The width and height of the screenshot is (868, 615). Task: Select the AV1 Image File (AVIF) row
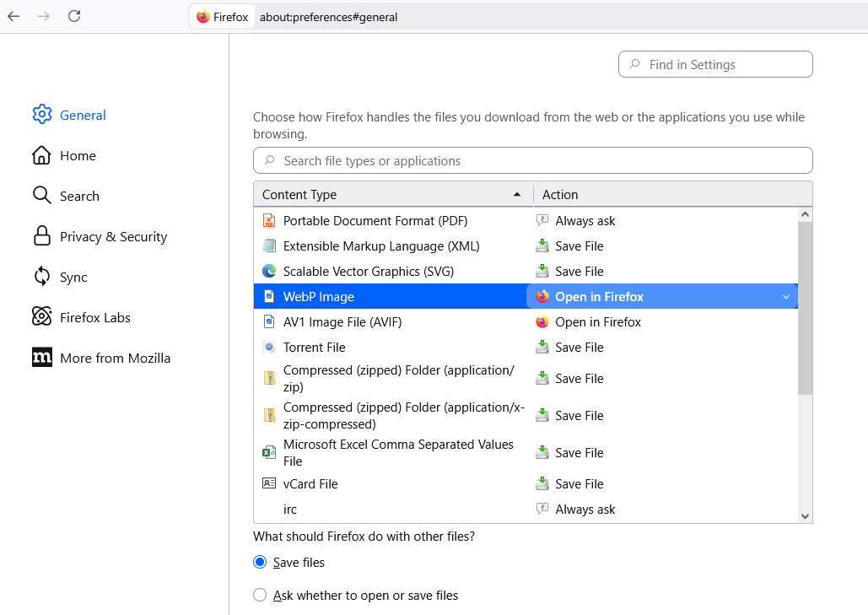point(526,321)
